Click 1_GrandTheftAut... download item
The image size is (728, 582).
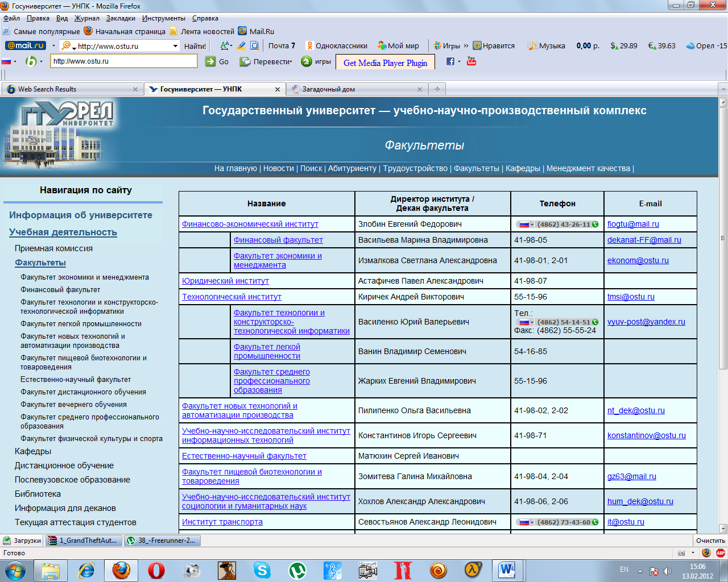tap(84, 541)
